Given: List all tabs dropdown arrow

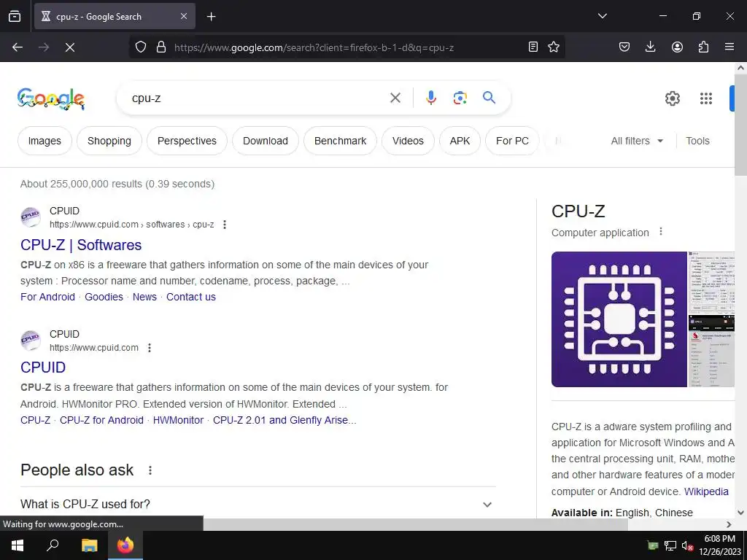Looking at the screenshot, I should coord(603,16).
